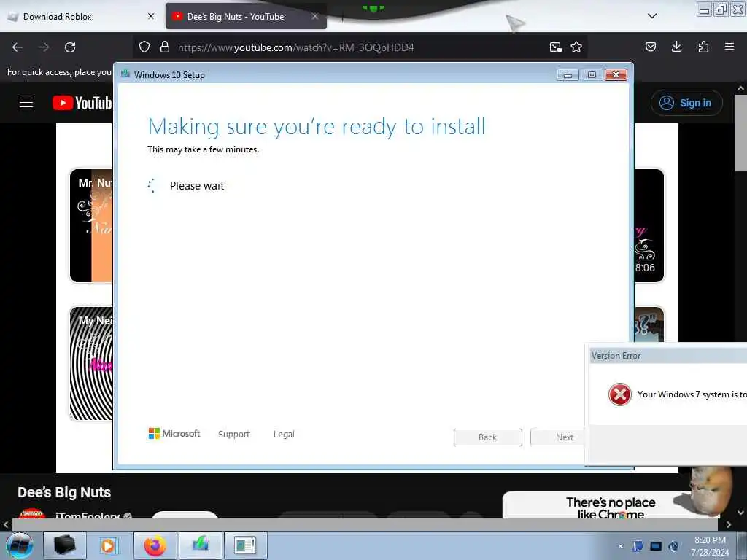
Task: Open the Firefox downloads panel
Action: point(676,47)
